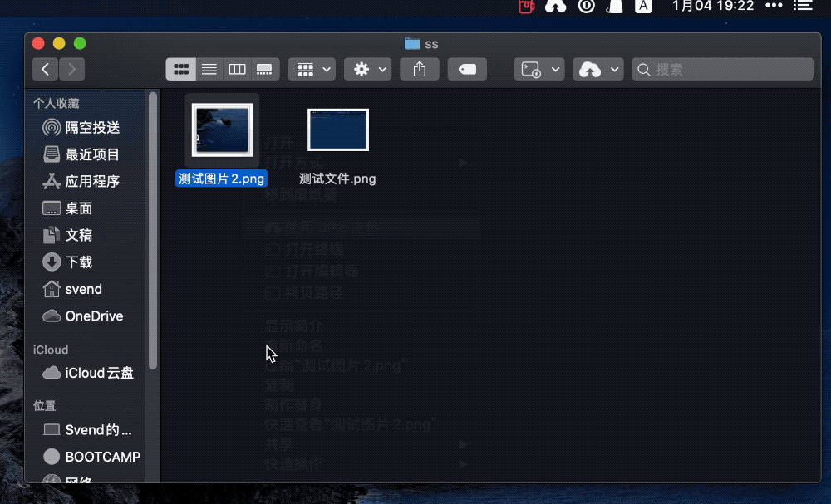Click the 搜索 search field
Screen dimensions: 831x504
point(722,70)
